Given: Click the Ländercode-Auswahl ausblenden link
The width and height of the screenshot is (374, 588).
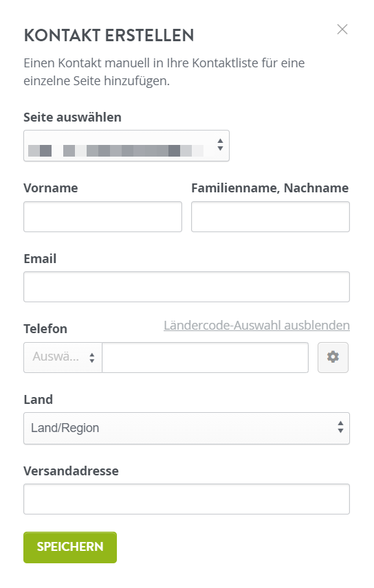Looking at the screenshot, I should click(x=257, y=326).
